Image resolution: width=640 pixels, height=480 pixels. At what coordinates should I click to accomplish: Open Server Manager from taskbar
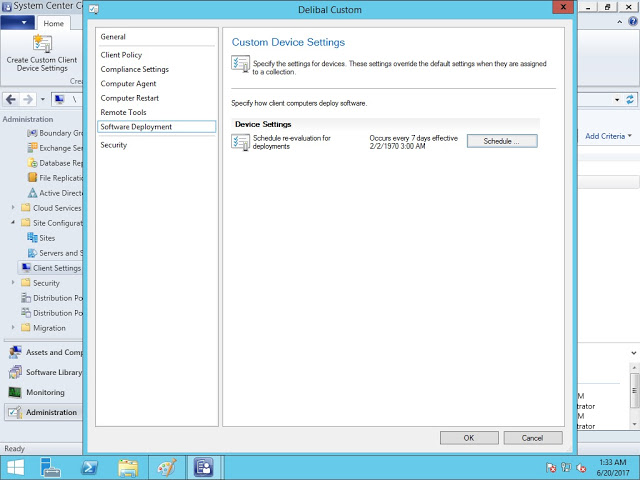[52, 467]
